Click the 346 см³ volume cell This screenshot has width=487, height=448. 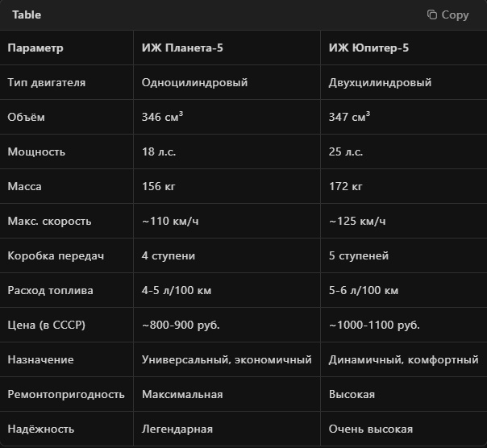[162, 117]
